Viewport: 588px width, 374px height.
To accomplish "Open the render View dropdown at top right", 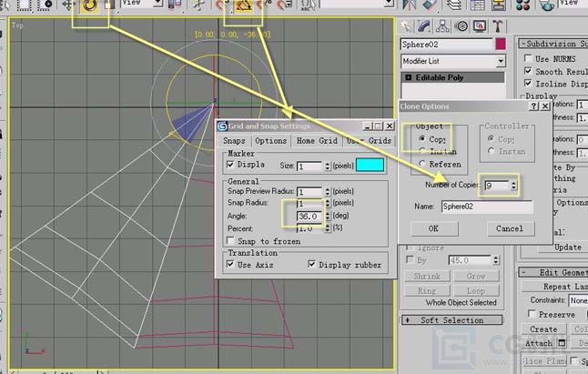I will pyautogui.click(x=573, y=3).
